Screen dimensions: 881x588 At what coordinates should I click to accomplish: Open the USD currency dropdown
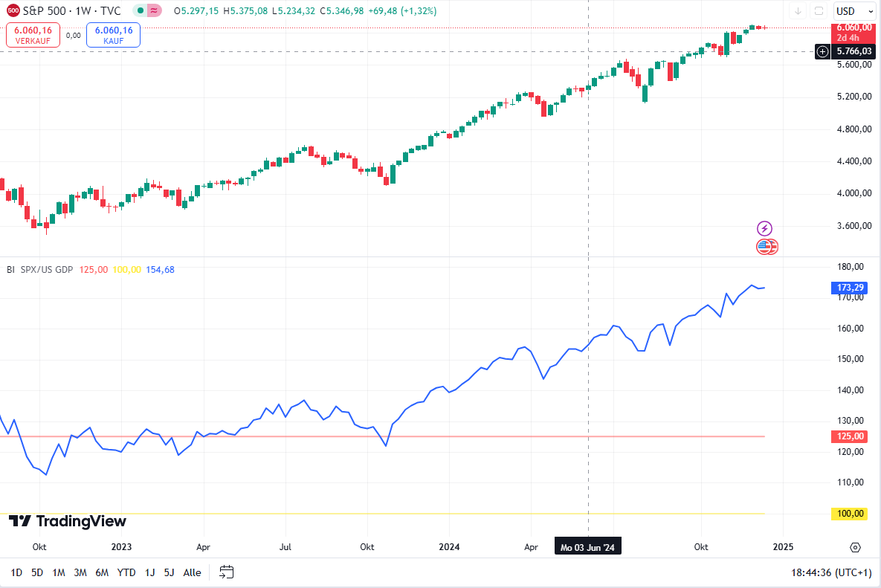[854, 10]
